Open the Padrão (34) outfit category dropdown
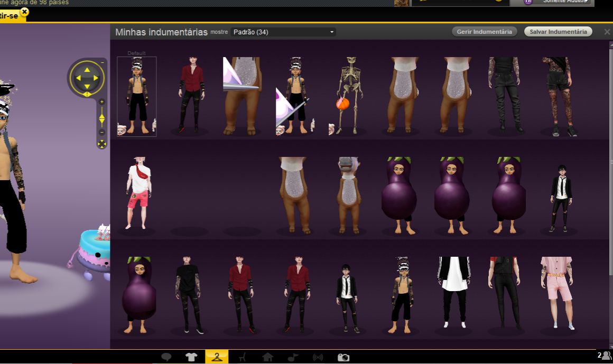This screenshot has width=613, height=364. tap(283, 32)
